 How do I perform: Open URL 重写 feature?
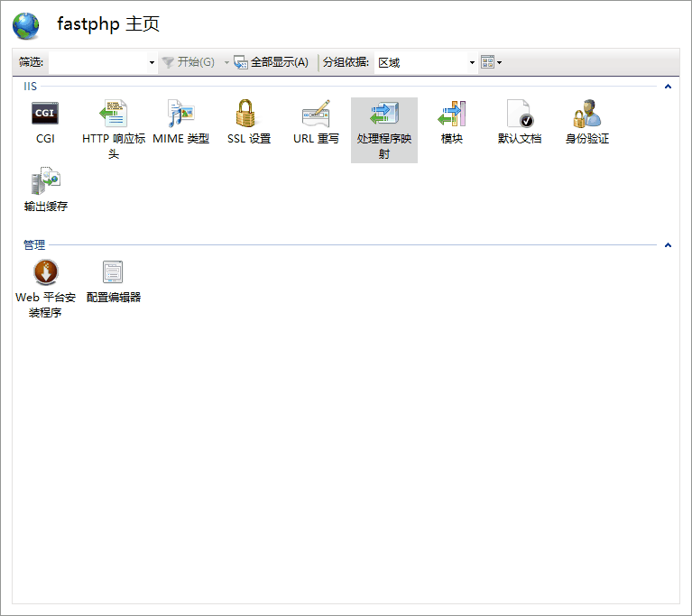pos(316,115)
